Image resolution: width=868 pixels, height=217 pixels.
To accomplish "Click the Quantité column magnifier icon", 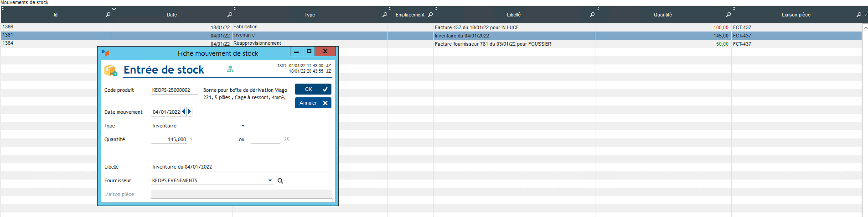I will [x=728, y=15].
